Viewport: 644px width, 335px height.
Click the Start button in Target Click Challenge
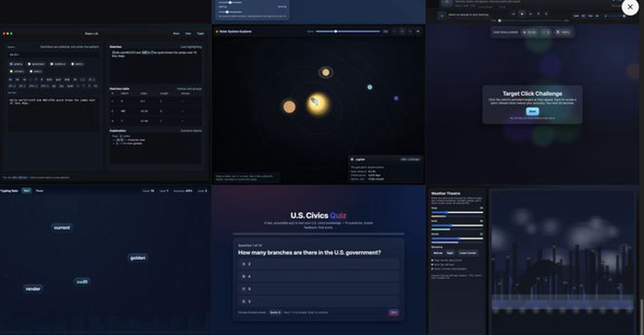(x=532, y=111)
